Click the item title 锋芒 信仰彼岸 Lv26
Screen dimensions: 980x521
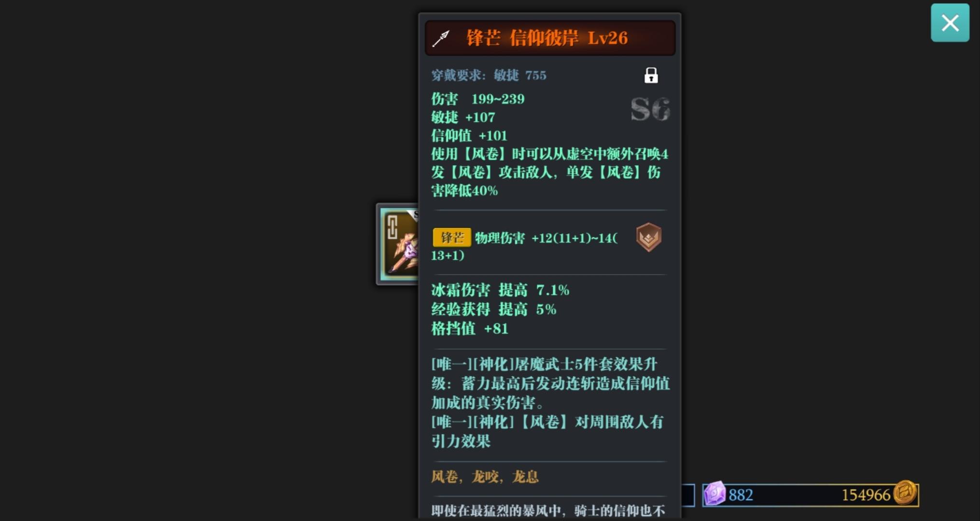click(547, 38)
